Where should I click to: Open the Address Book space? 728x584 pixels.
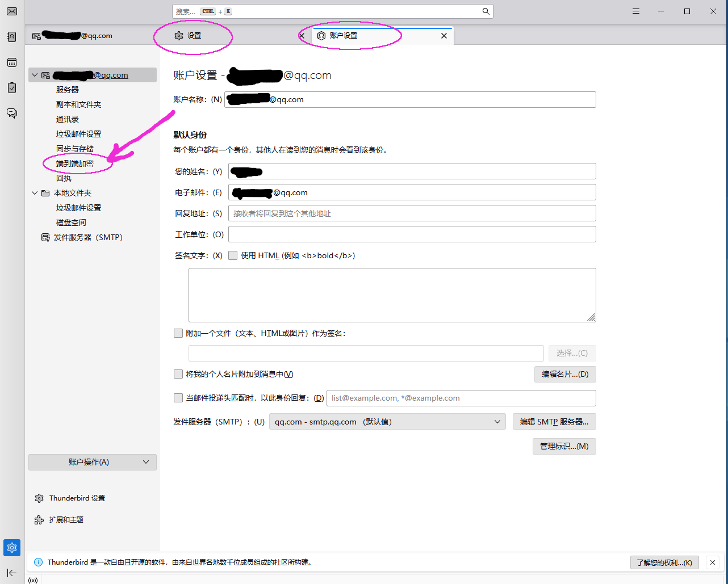coord(12,37)
